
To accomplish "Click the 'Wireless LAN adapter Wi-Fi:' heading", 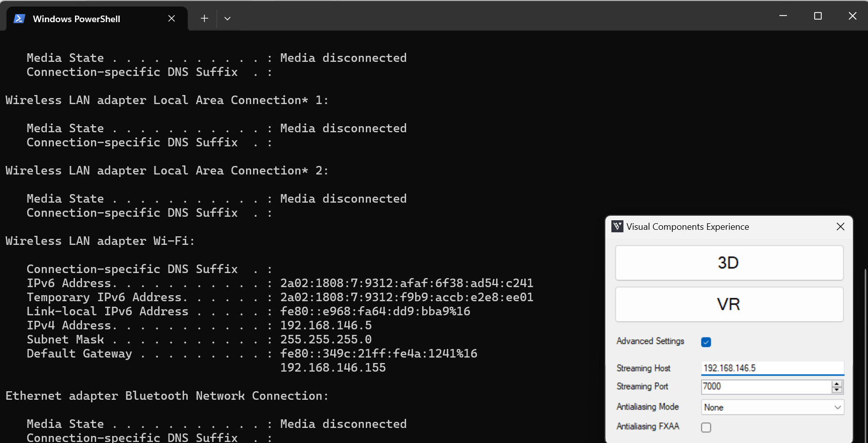I will click(x=100, y=241).
